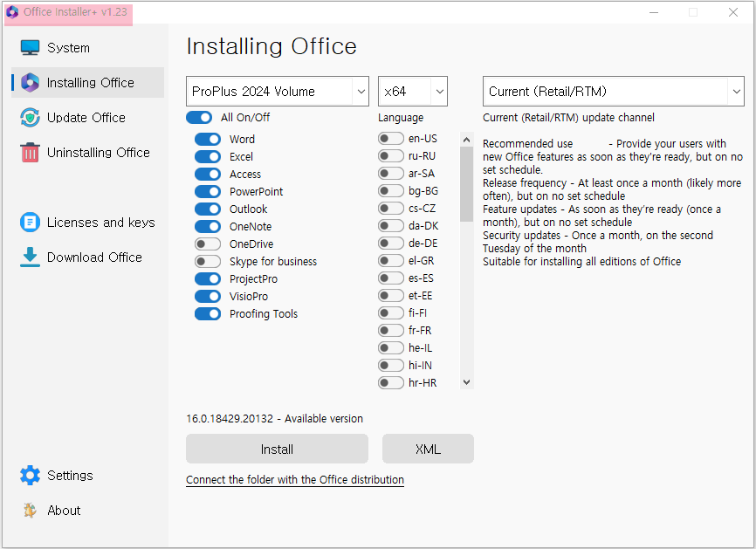This screenshot has width=756, height=549.
Task: Click the language list scroll down arrow
Action: 466,382
